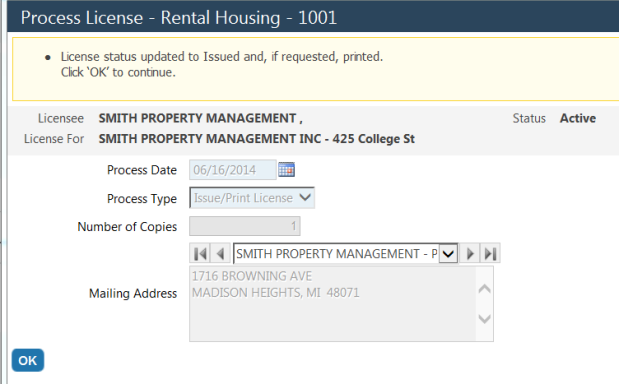Open the Issue/Print License process type dropdown
The height and width of the screenshot is (384, 619).
(x=252, y=198)
